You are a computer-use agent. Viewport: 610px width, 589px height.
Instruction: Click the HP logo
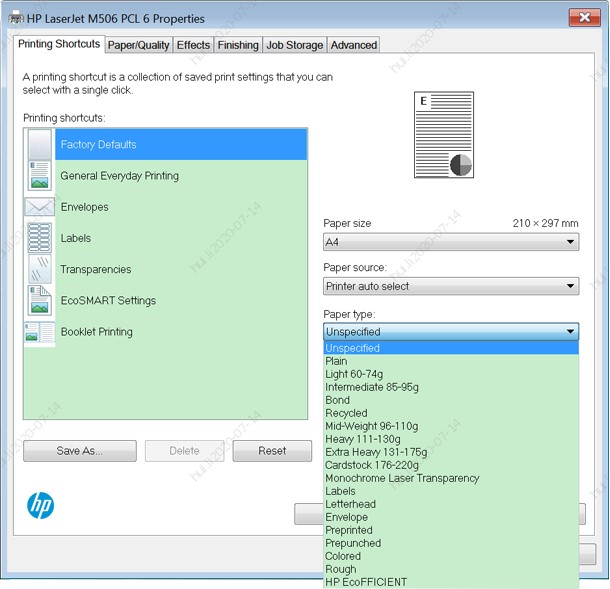(40, 505)
